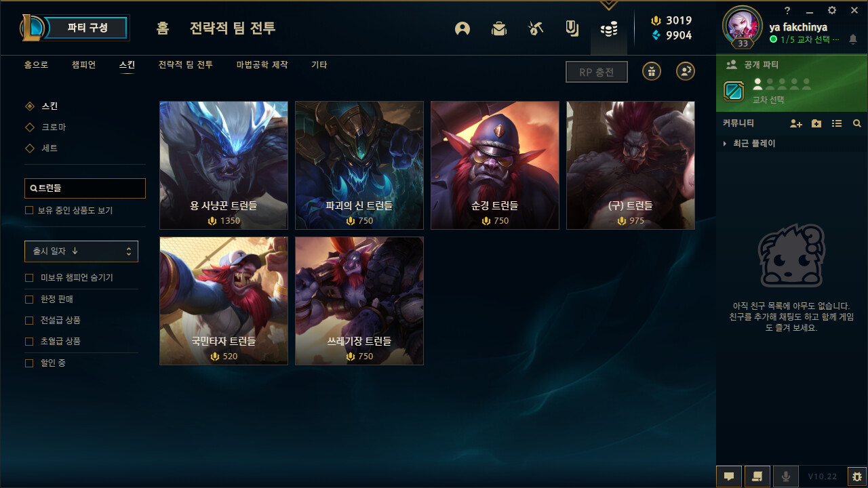The width and height of the screenshot is (868, 488).
Task: Select the 용 사냥꾼 트런들 skin thumbnail
Action: 224,165
